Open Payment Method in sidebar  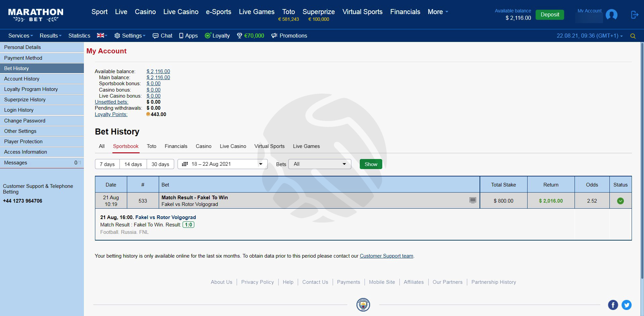(42, 58)
